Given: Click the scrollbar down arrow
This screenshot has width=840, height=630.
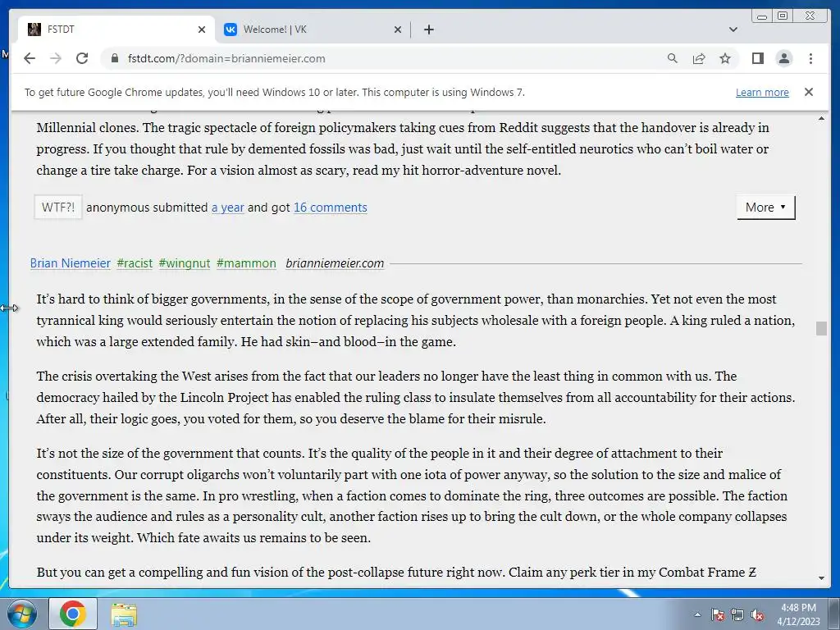Looking at the screenshot, I should tap(821, 578).
